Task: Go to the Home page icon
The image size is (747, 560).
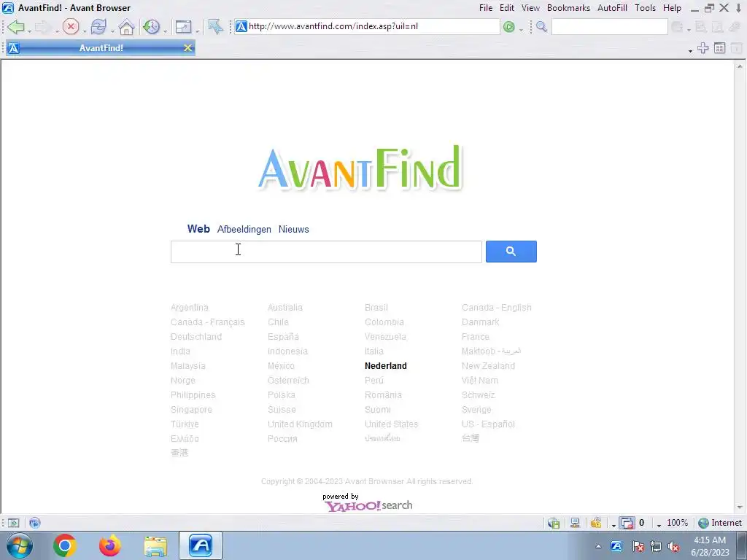Action: click(126, 27)
